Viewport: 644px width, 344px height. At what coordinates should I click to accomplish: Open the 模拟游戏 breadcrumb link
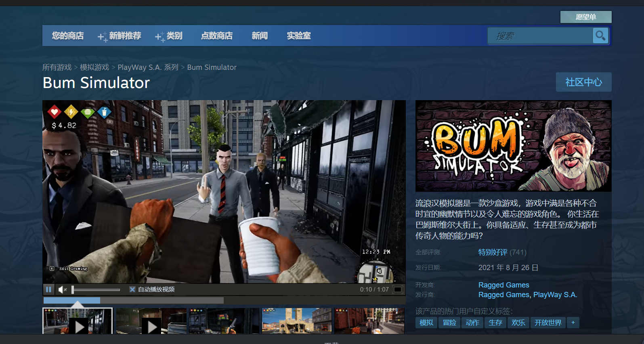pos(94,67)
